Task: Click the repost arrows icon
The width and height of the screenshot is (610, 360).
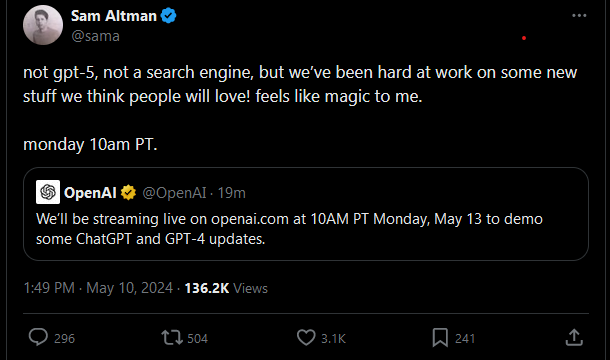Action: pos(172,337)
